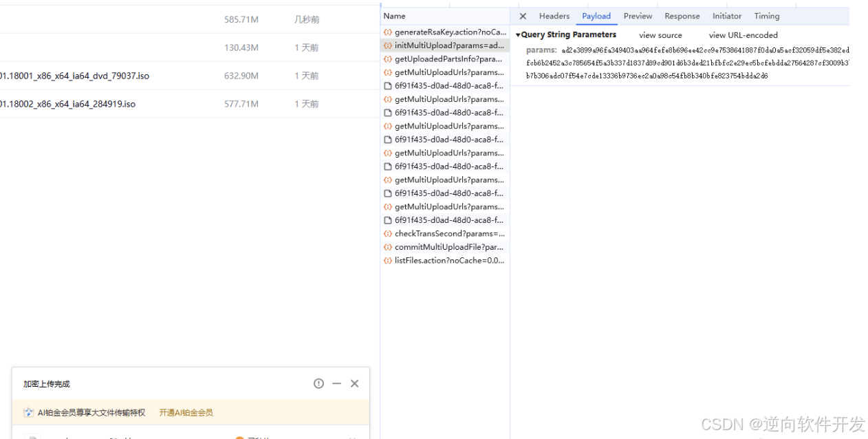
Task: Collapse the Query String Parameters section
Action: point(518,35)
